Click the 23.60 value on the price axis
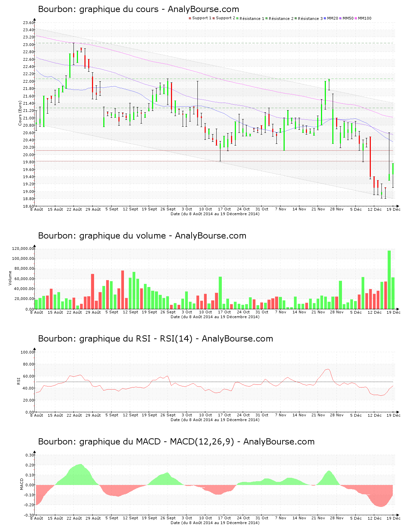The image size is (412, 532). point(28,23)
